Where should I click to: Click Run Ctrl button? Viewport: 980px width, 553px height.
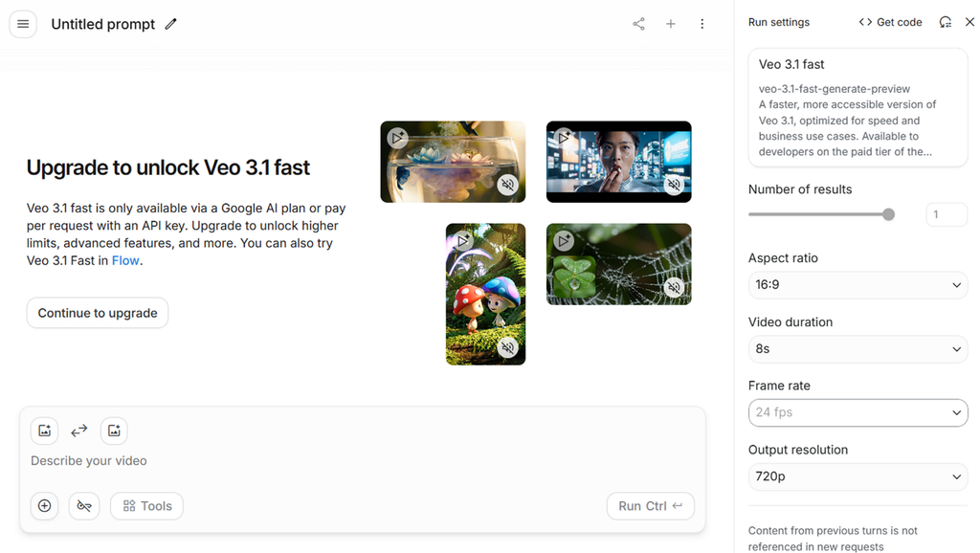click(650, 506)
